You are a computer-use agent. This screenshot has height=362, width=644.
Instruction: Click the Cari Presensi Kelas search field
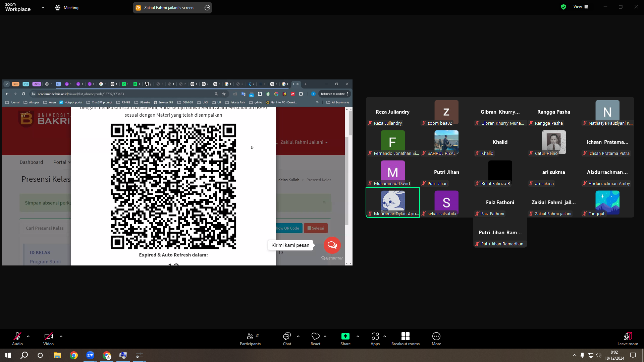pyautogui.click(x=47, y=228)
